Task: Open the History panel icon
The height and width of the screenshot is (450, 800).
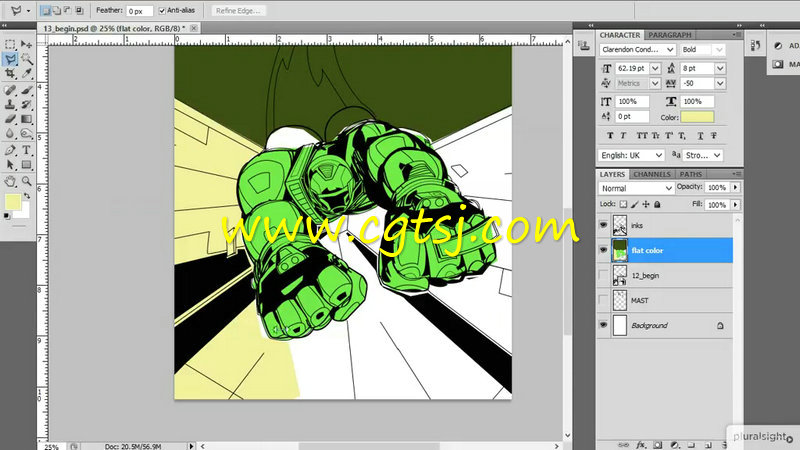Action: [755, 45]
